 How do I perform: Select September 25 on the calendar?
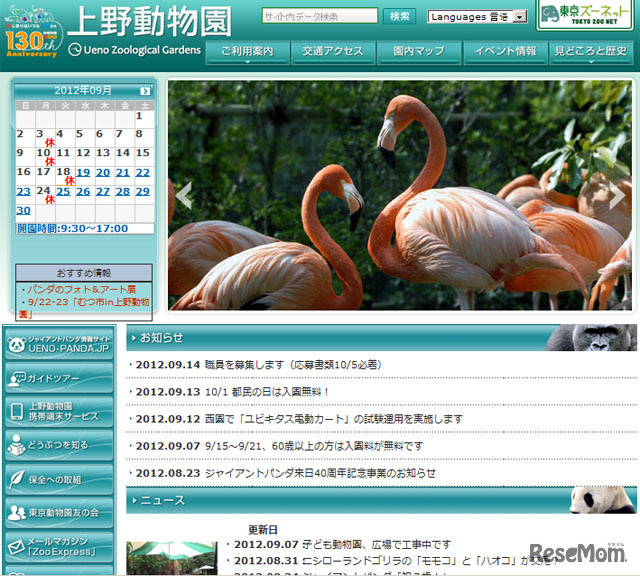63,191
